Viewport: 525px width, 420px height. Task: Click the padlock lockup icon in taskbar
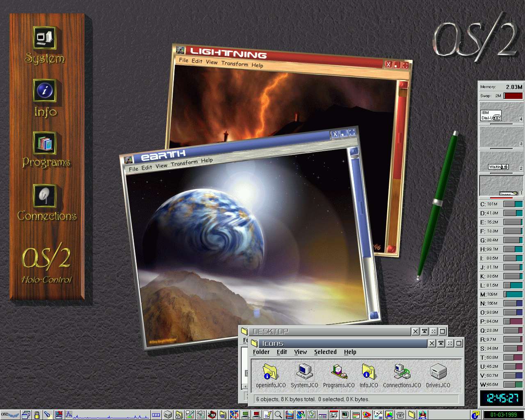[x=37, y=415]
